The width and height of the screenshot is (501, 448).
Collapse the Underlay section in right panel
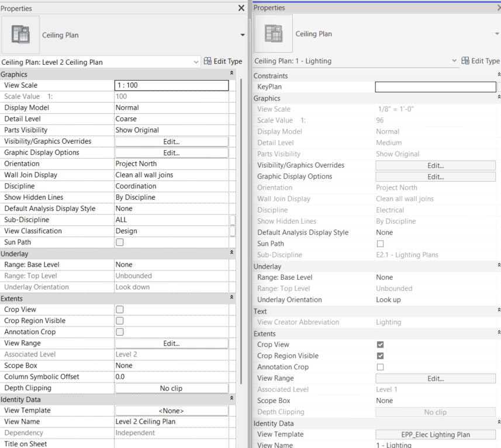[499, 265]
